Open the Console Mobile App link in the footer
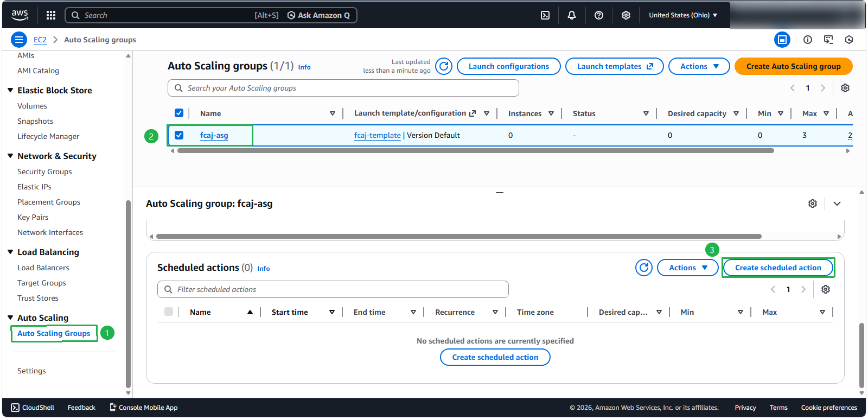Viewport: 868px width, 419px height. [x=144, y=408]
